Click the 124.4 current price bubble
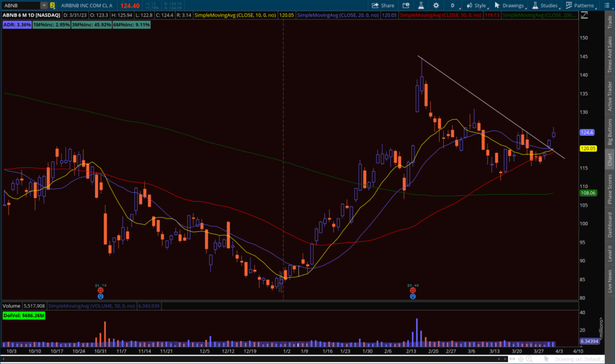This screenshot has height=364, width=615. [587, 133]
